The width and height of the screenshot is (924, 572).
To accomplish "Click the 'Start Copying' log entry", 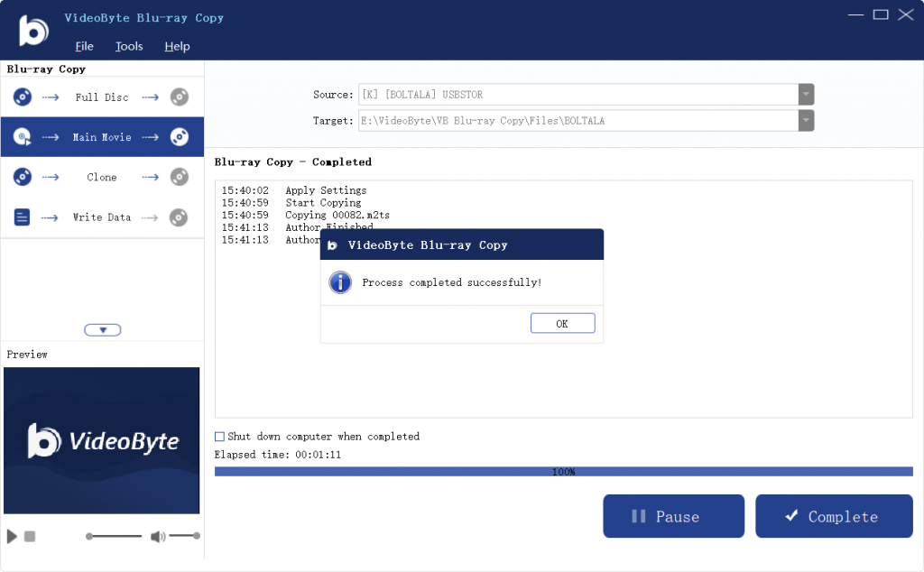I will click(323, 203).
